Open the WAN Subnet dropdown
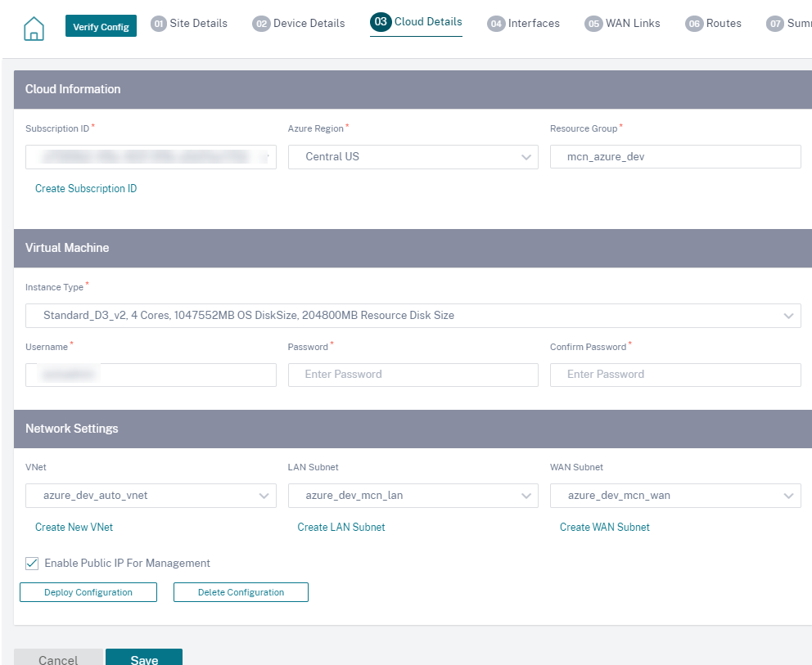812x665 pixels. click(x=675, y=496)
